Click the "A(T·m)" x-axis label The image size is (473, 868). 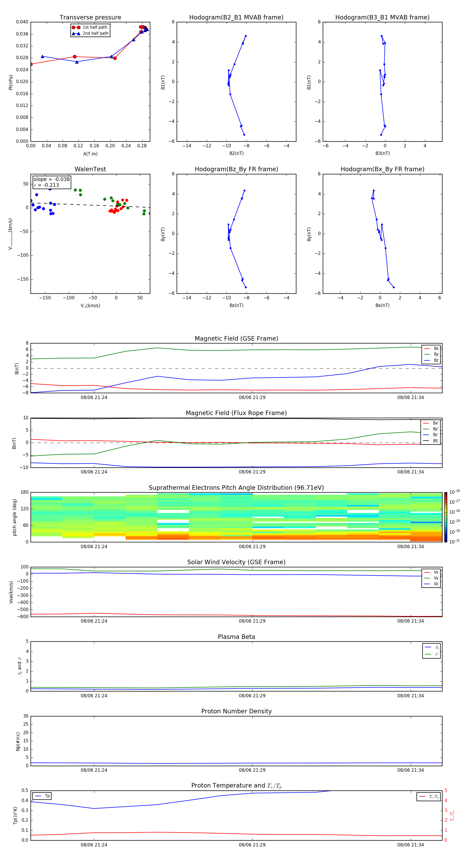(90, 154)
